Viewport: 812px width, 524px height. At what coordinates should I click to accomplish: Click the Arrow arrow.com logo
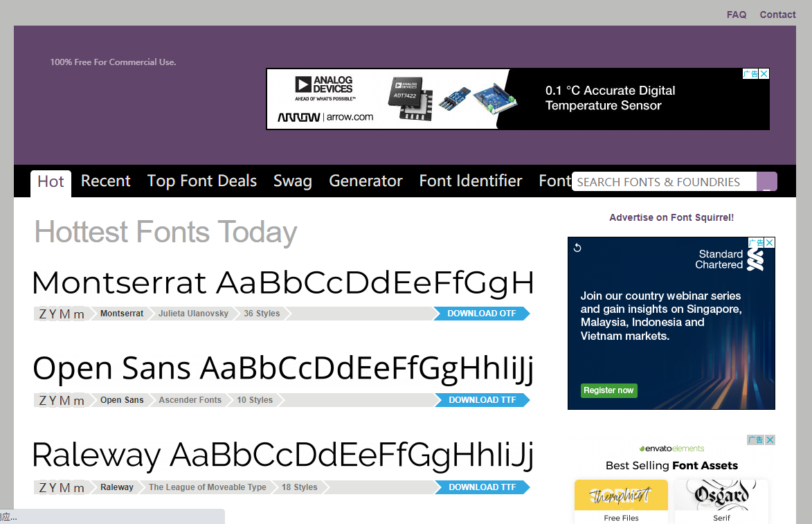click(x=325, y=117)
